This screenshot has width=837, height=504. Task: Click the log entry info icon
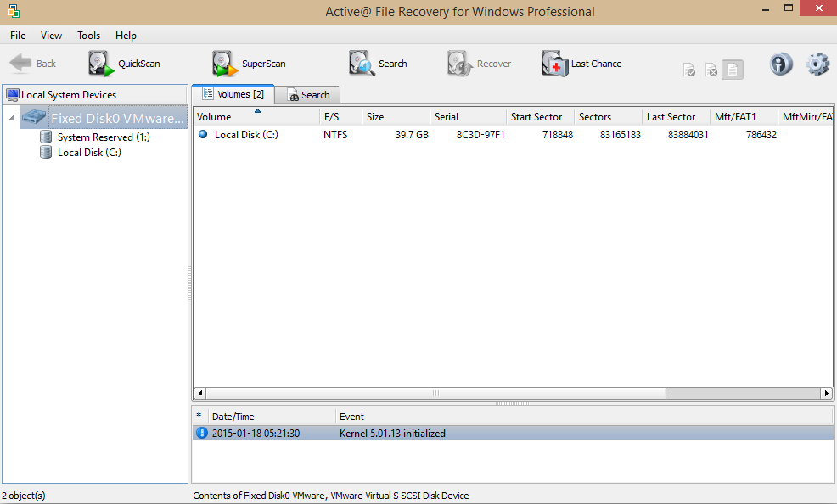pyautogui.click(x=202, y=433)
